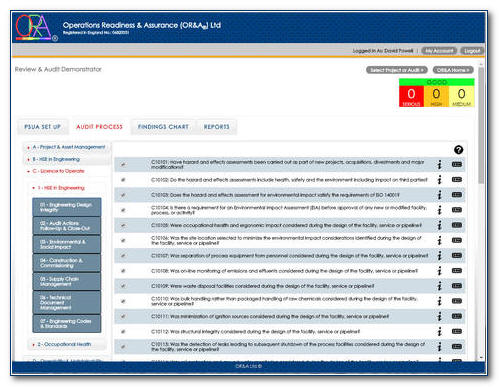Click the info icon for question C10110
The image size is (499, 387).
coord(439,301)
